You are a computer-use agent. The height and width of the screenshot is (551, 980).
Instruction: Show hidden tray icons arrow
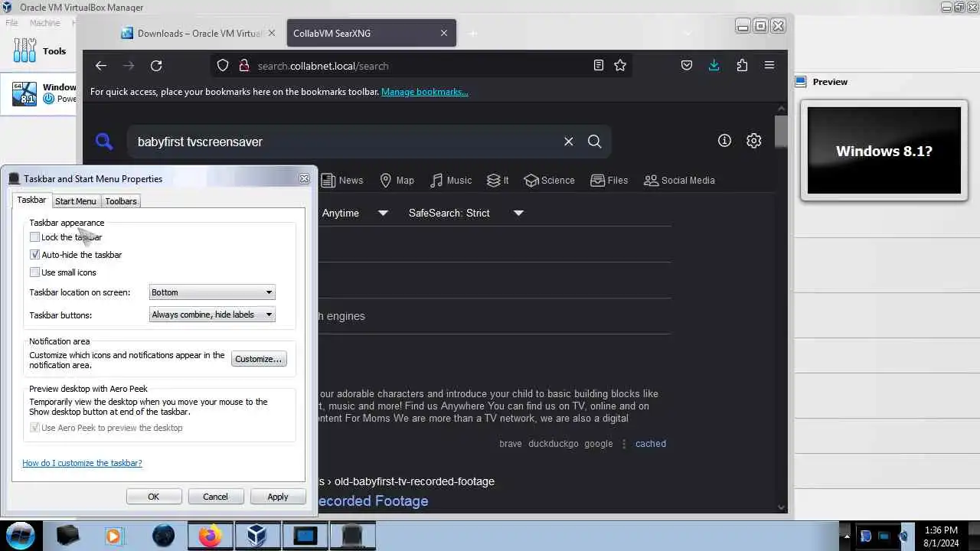point(845,536)
